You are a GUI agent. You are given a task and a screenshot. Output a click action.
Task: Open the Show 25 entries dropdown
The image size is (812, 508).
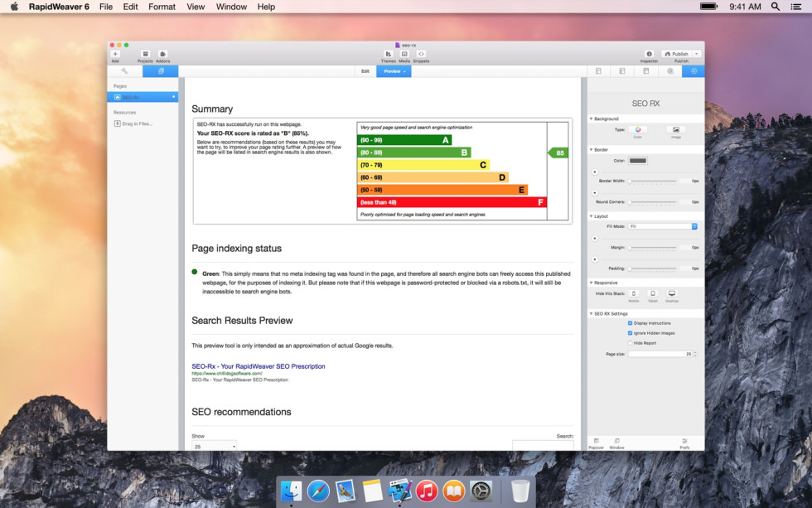[x=215, y=446]
